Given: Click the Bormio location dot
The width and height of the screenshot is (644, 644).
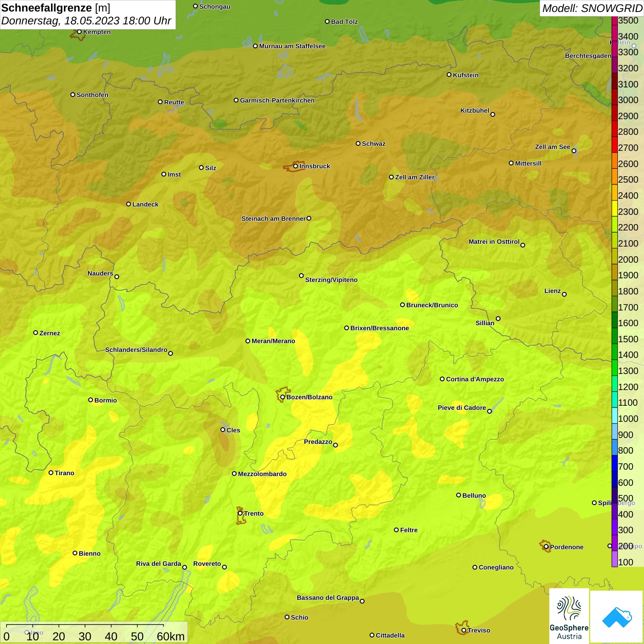Looking at the screenshot, I should [91, 400].
